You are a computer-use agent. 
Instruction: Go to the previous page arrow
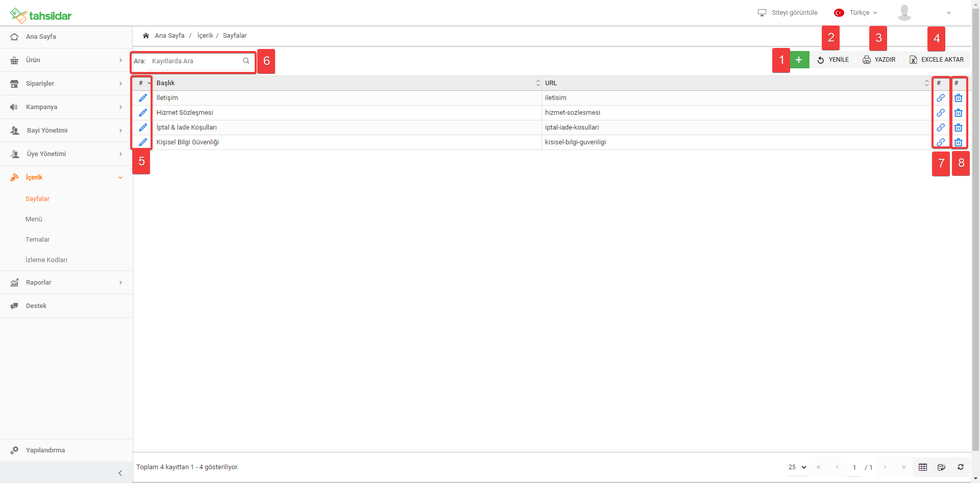[837, 467]
